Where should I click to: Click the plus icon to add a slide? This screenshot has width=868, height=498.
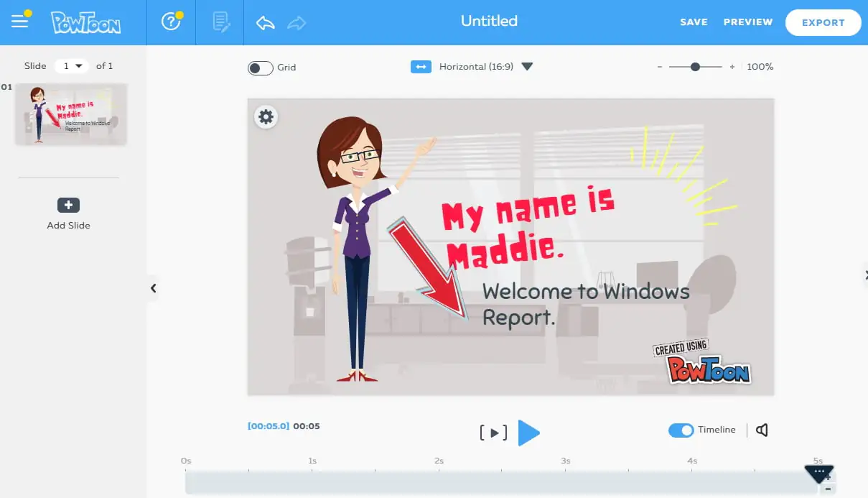tap(68, 205)
